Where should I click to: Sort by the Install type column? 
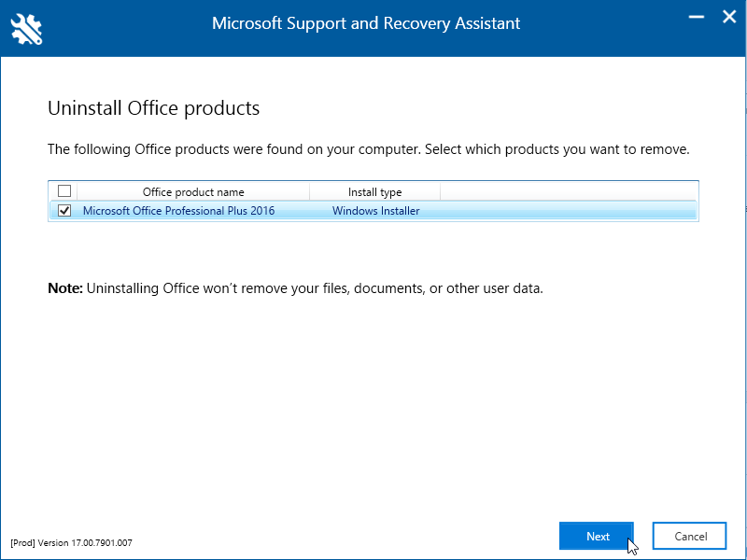click(374, 192)
